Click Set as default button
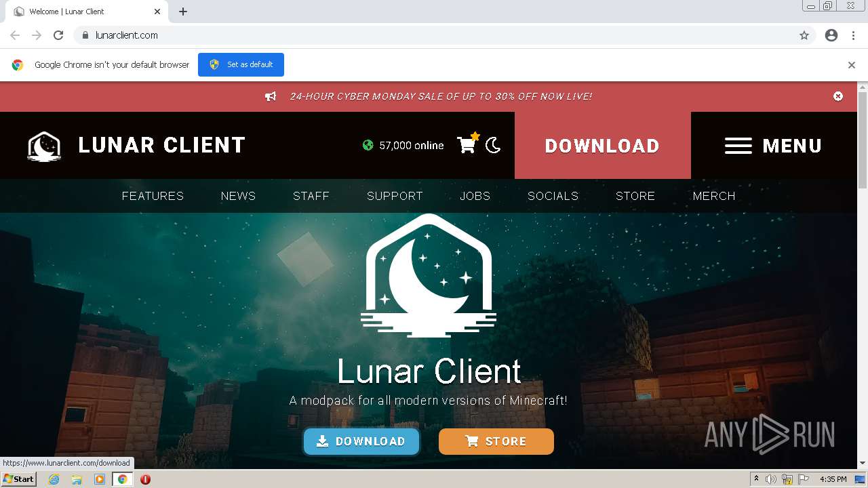This screenshot has width=868, height=488. (241, 64)
